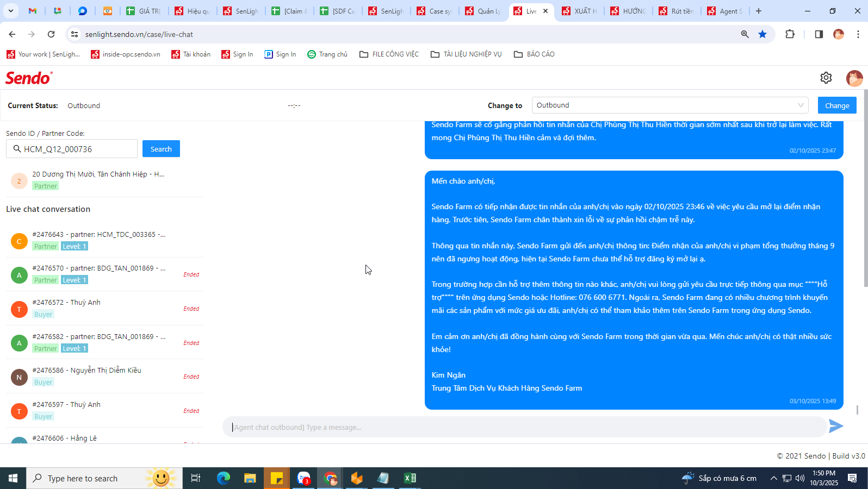Expand the Change to Outbound dropdown

pos(670,105)
